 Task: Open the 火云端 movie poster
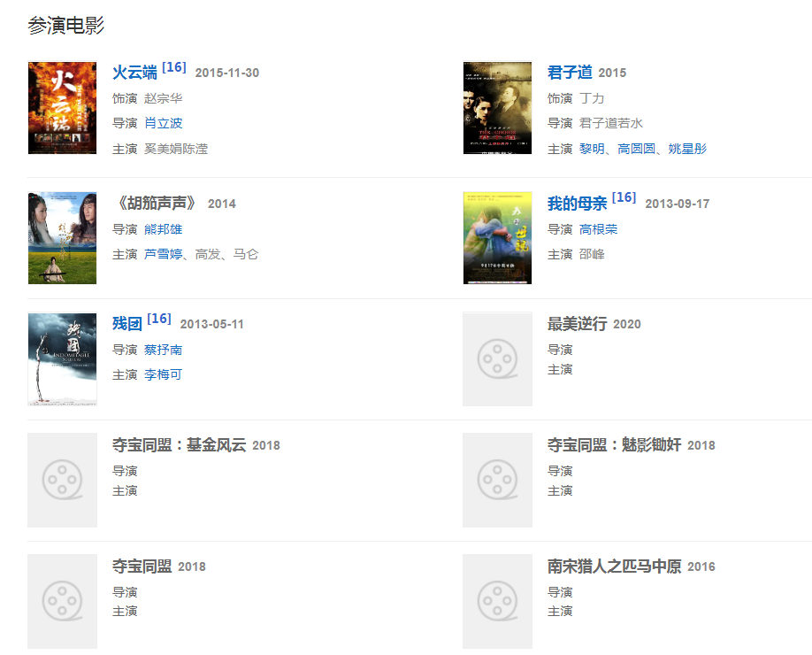click(x=62, y=108)
